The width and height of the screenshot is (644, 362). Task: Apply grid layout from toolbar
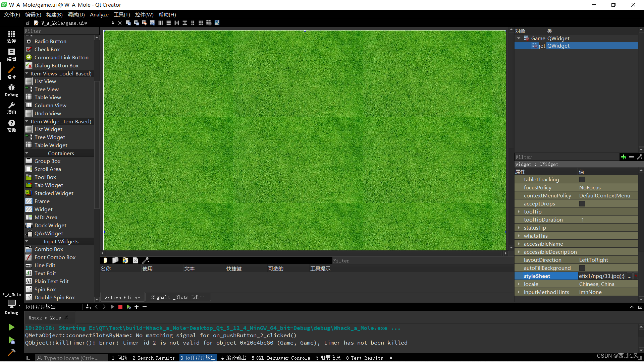coord(201,23)
